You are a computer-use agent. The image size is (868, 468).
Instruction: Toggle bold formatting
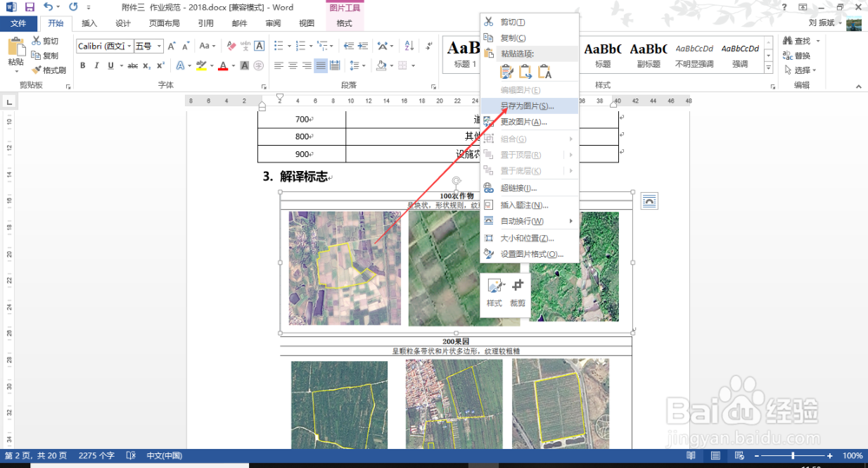(x=82, y=66)
